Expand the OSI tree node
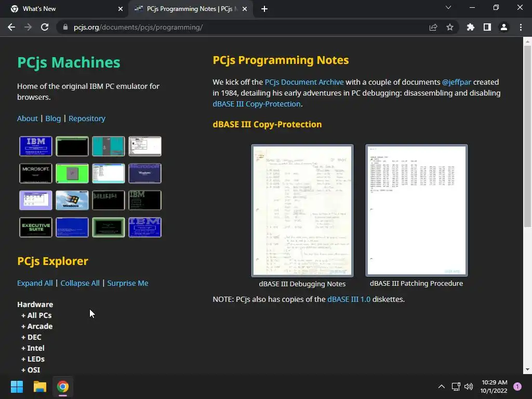Viewport: 532px width, 399px height. [x=31, y=369]
